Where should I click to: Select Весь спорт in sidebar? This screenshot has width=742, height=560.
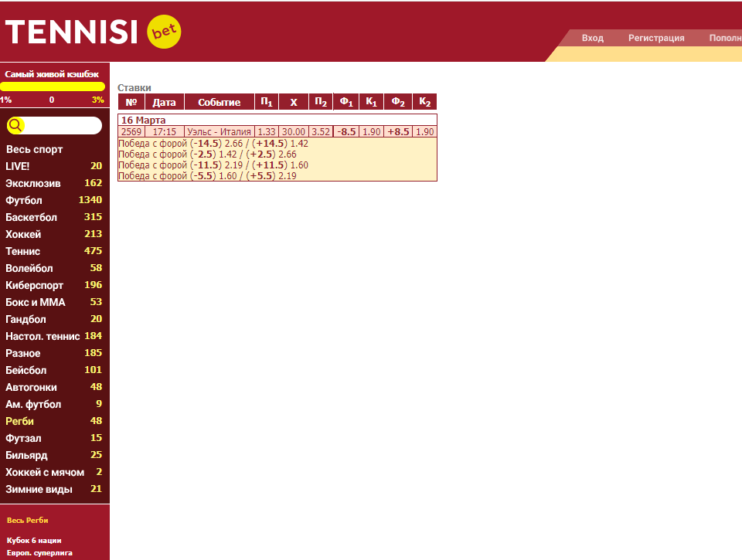point(34,149)
